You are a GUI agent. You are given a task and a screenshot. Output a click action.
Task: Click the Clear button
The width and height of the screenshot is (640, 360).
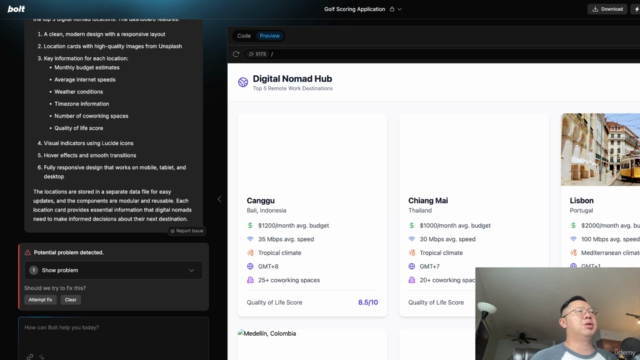pyautogui.click(x=70, y=300)
